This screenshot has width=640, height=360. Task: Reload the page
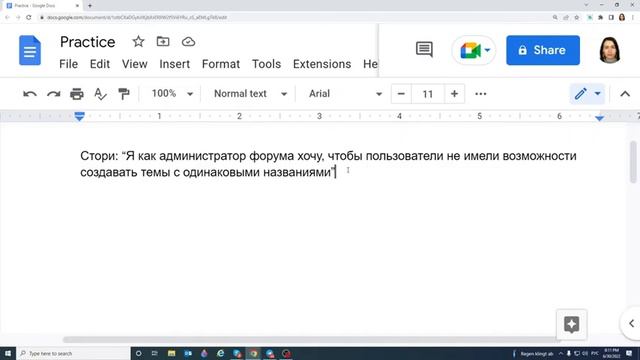(x=29, y=18)
